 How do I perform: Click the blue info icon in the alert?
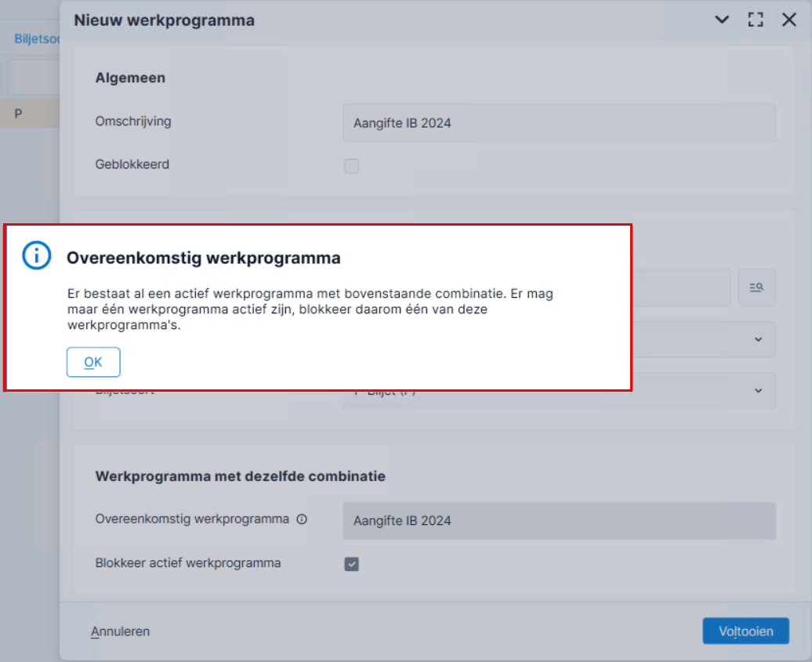tap(36, 255)
